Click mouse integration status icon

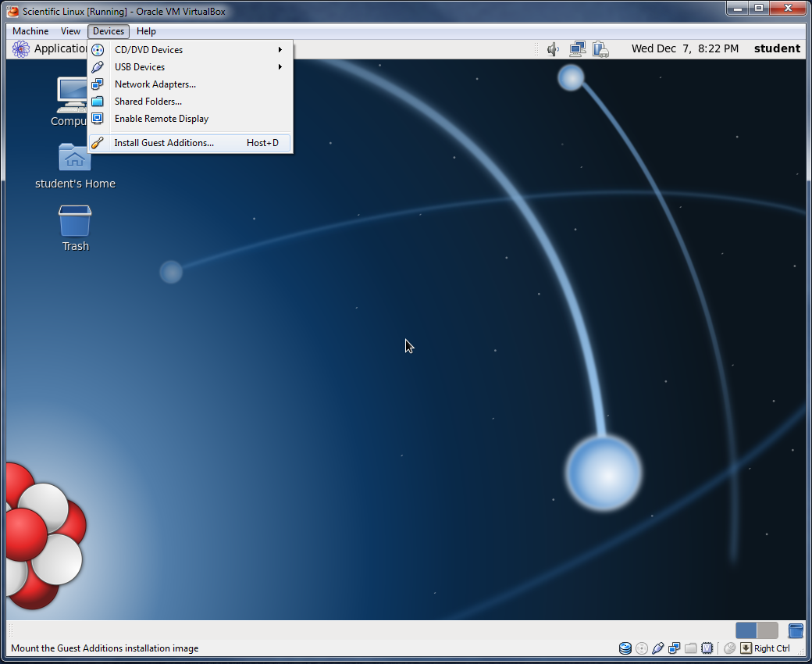point(730,648)
